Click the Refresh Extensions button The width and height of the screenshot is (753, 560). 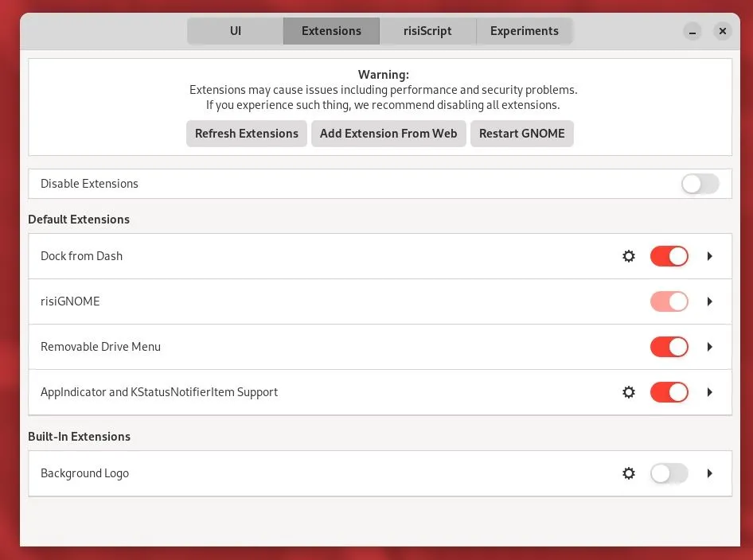click(x=247, y=134)
